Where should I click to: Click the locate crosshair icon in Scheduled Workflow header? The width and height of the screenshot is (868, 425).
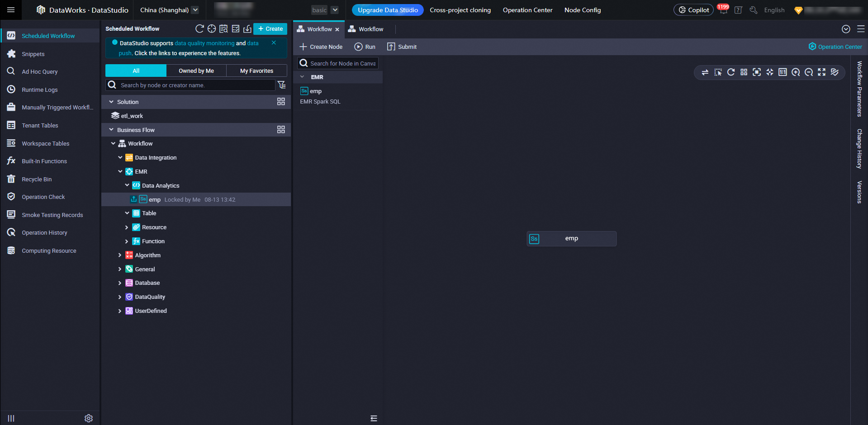(211, 29)
